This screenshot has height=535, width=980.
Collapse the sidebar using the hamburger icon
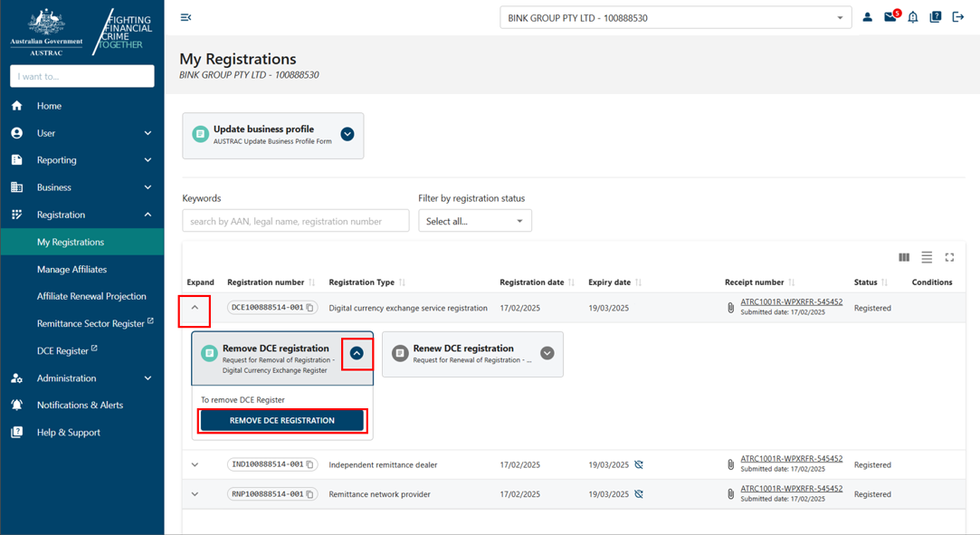click(186, 16)
